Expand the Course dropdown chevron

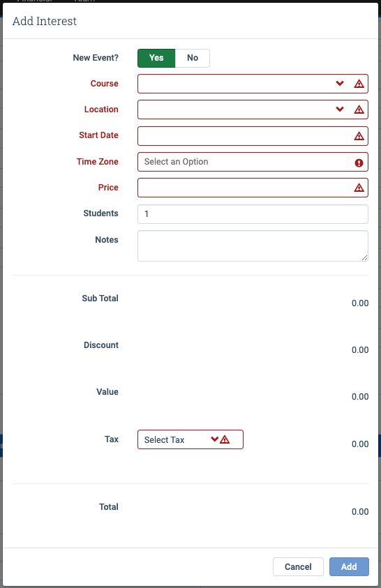coord(340,83)
